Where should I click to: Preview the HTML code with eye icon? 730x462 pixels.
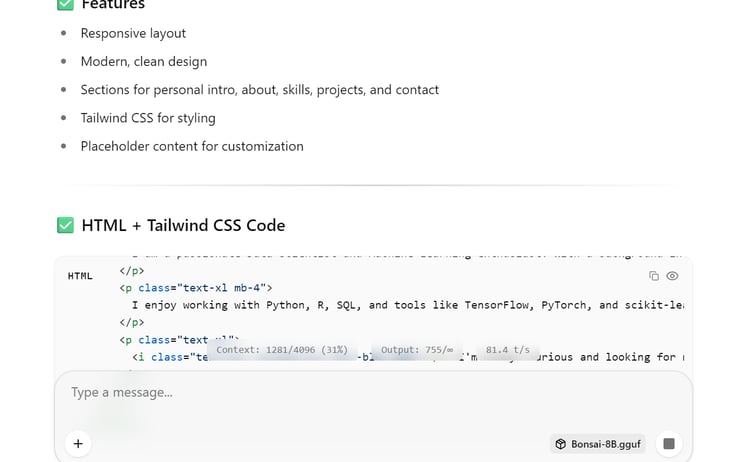click(x=672, y=276)
